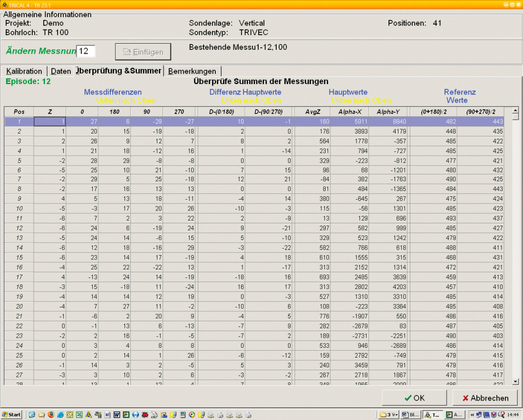Viewport: 523px width, 420px height.
Task: Cancel using the Abbrechen button
Action: click(x=485, y=398)
